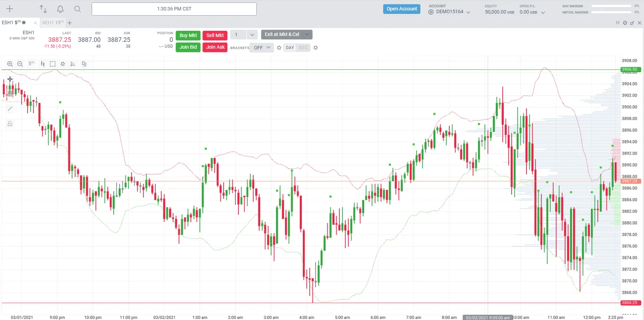Viewport: 644px width, 320px height.
Task: Click the Sell Mkt button
Action: (215, 35)
